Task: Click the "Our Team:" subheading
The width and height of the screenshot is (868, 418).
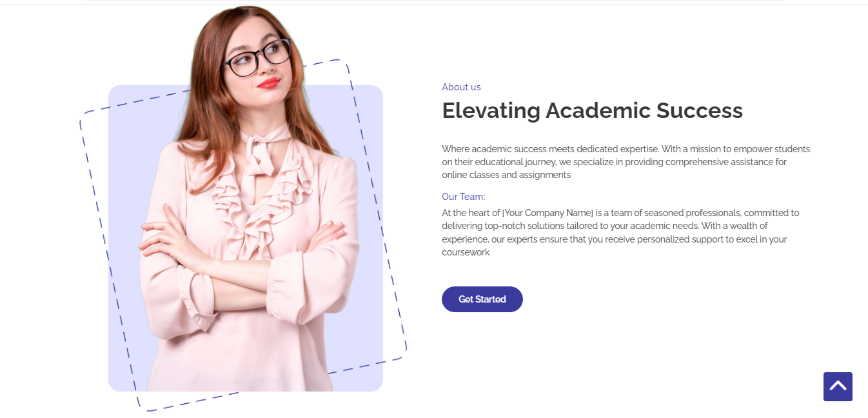Action: coord(463,197)
